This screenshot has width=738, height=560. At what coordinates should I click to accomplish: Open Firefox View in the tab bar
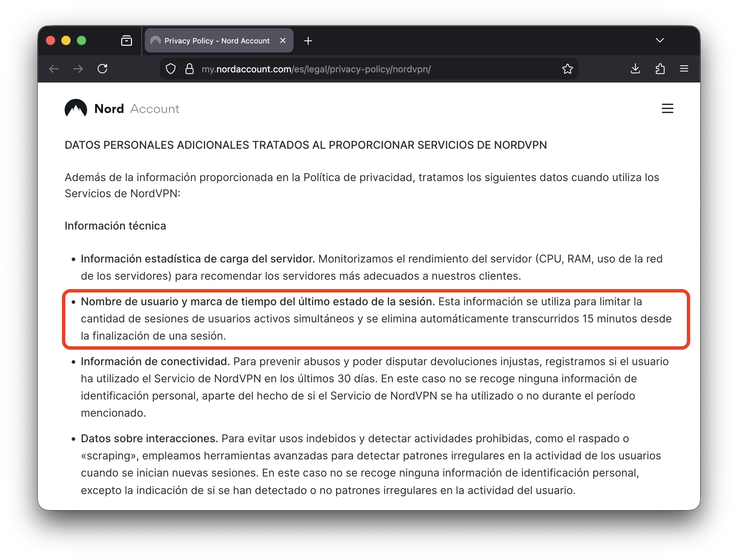[x=127, y=40]
